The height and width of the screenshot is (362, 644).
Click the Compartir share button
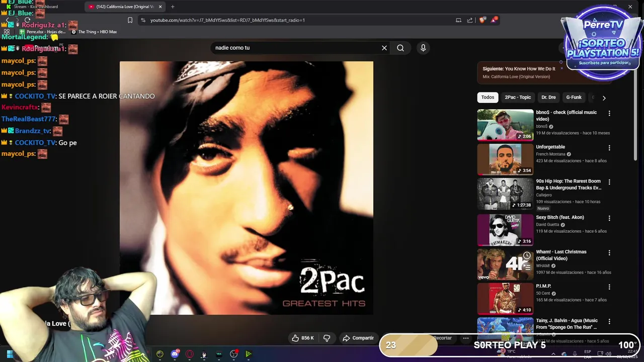(358, 338)
